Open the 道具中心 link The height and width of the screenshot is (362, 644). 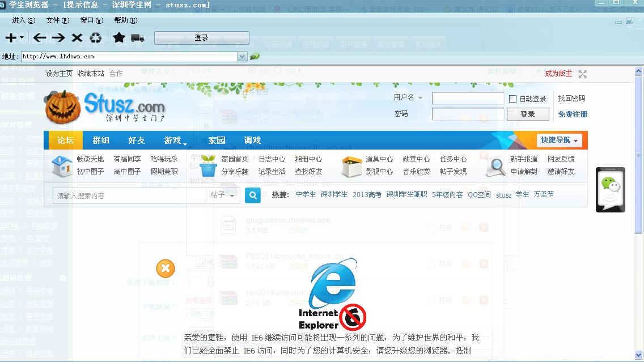pyautogui.click(x=379, y=159)
